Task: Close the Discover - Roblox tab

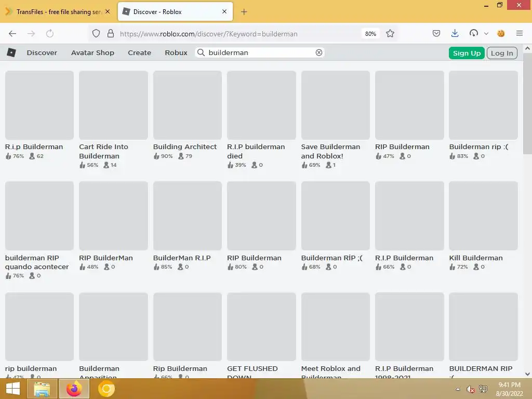Action: click(224, 11)
